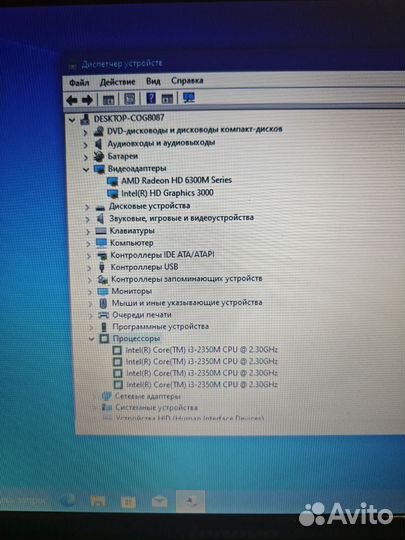Click the Процессоры chip icon
Viewport: 405px width, 540px height.
[104, 339]
